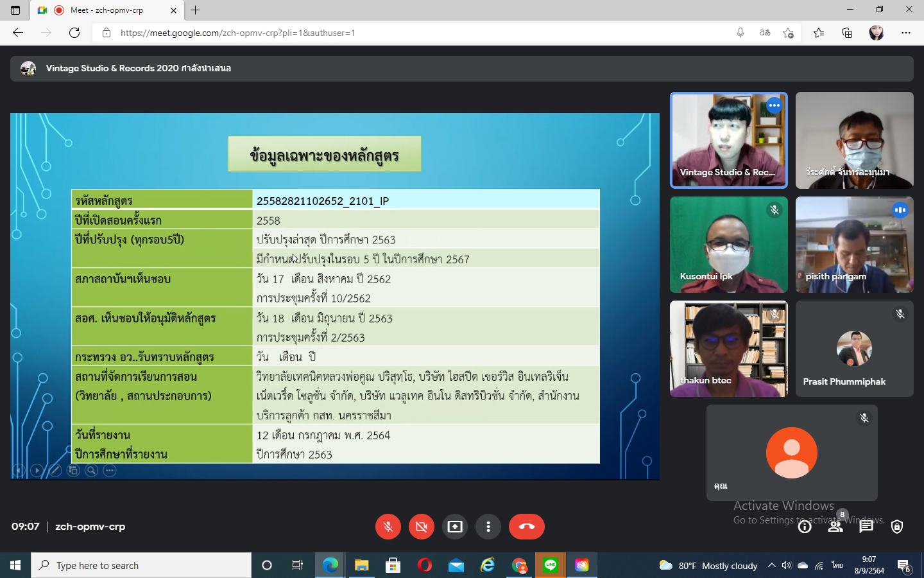924x578 pixels.
Task: Open options on Vintage Studio video tile
Action: [x=774, y=105]
